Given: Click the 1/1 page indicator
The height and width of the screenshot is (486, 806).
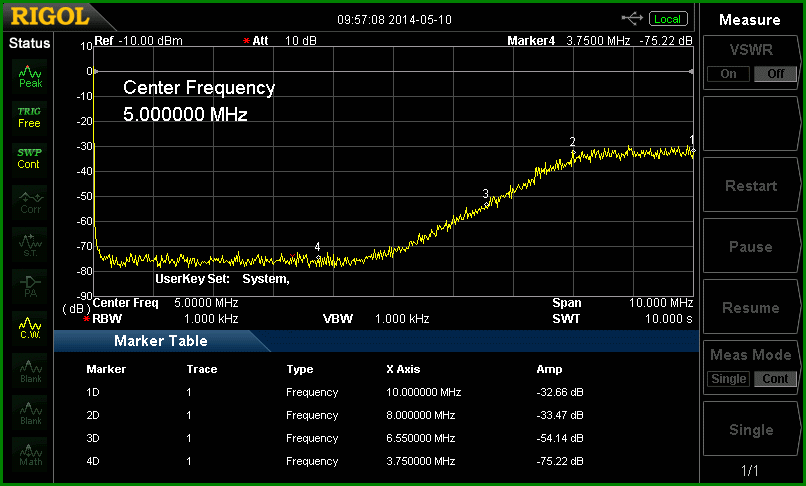Looking at the screenshot, I should click(750, 470).
